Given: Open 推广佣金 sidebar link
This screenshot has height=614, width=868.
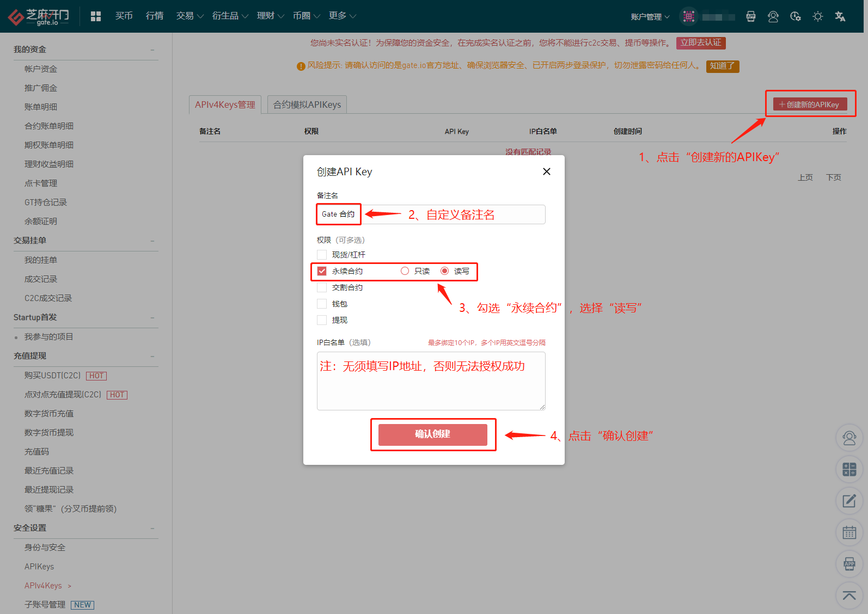Looking at the screenshot, I should 41,88.
